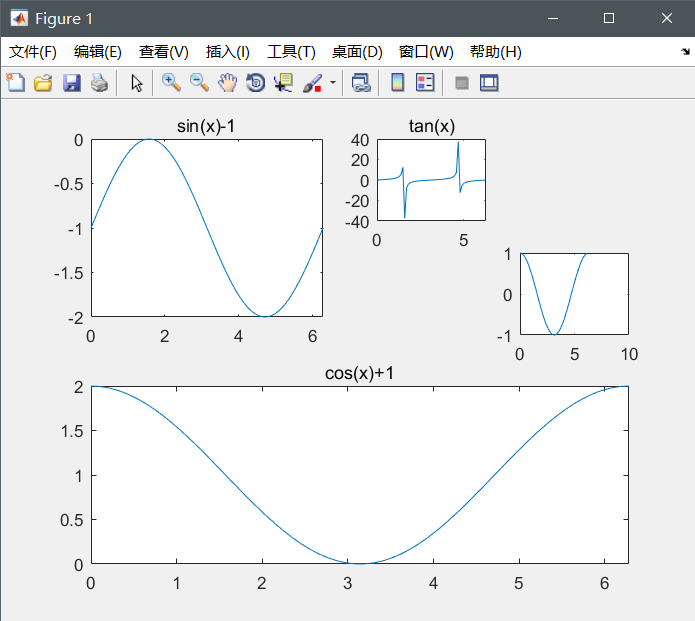Open the 桌面(D) menu
Screen dimensions: 695x621
[x=357, y=52]
